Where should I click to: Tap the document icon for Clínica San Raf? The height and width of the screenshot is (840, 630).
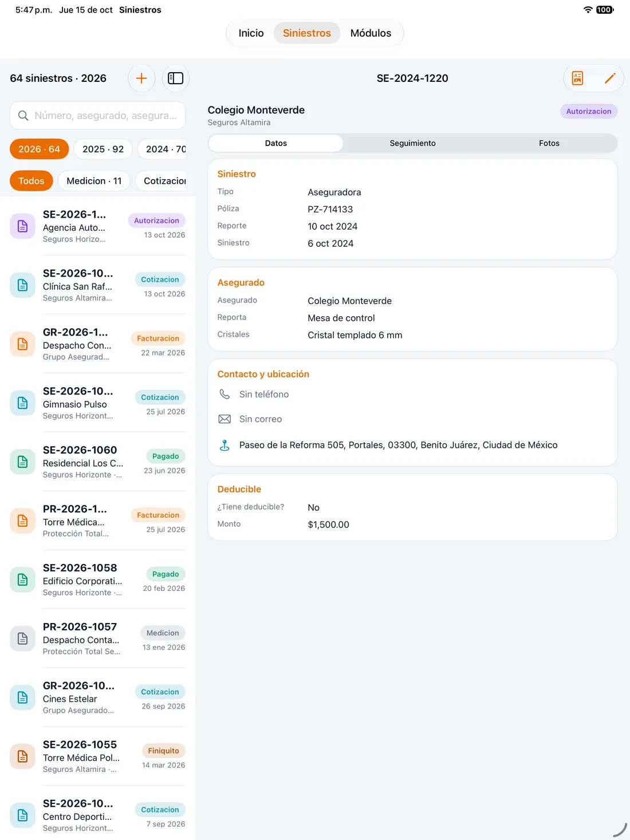coord(23,285)
